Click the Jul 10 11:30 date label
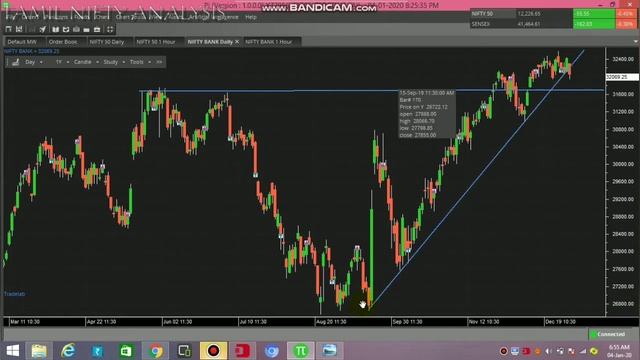The width and height of the screenshot is (640, 360). (x=253, y=322)
